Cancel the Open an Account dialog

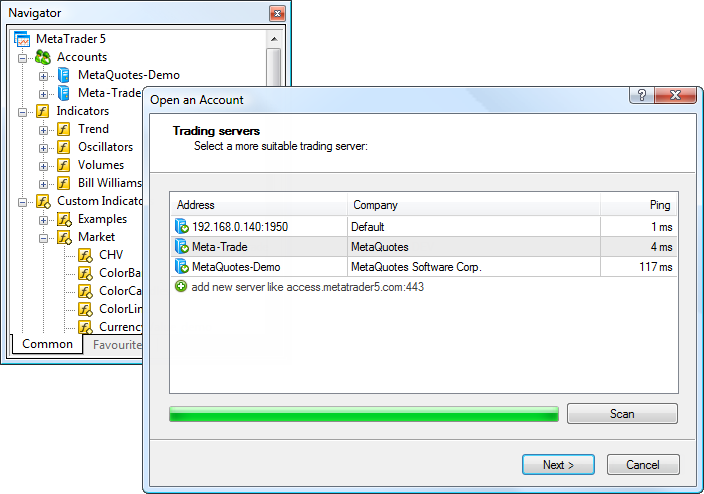click(643, 465)
